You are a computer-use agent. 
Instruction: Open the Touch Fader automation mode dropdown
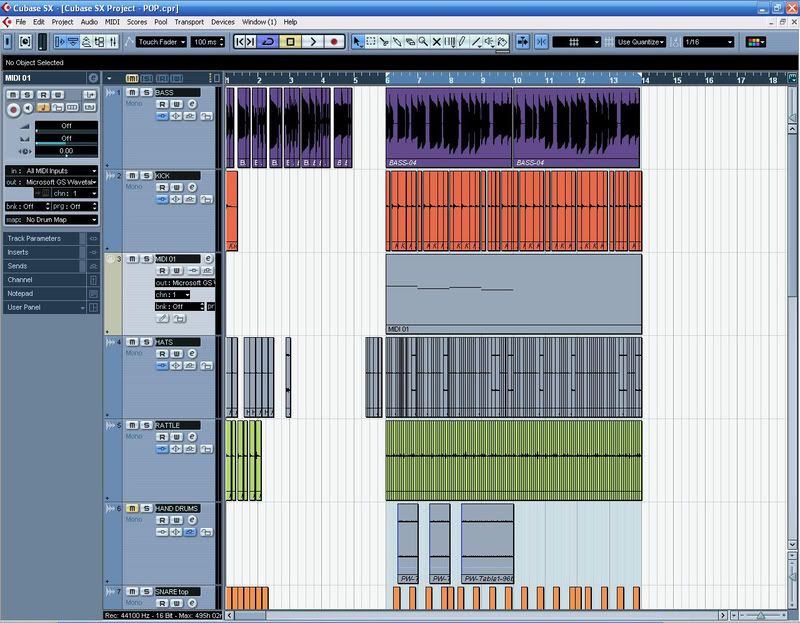[x=161, y=42]
